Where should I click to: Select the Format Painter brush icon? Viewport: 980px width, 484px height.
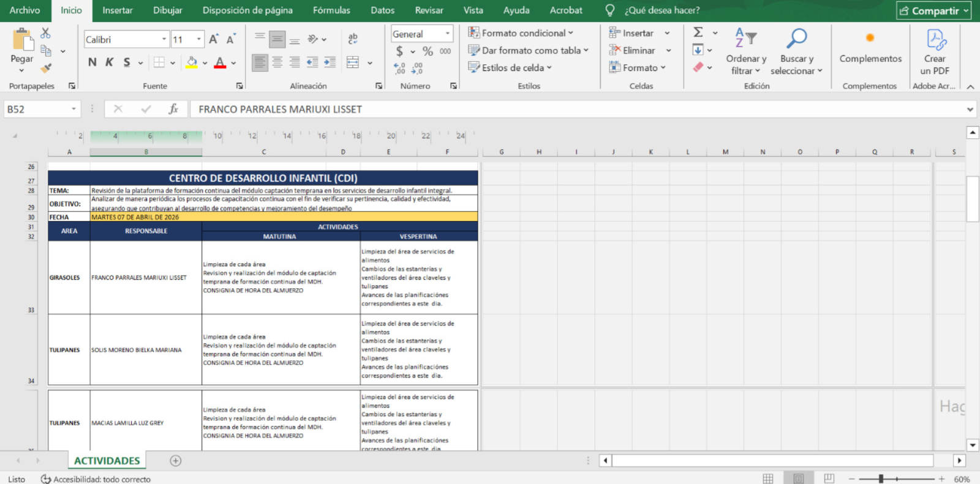pos(45,68)
